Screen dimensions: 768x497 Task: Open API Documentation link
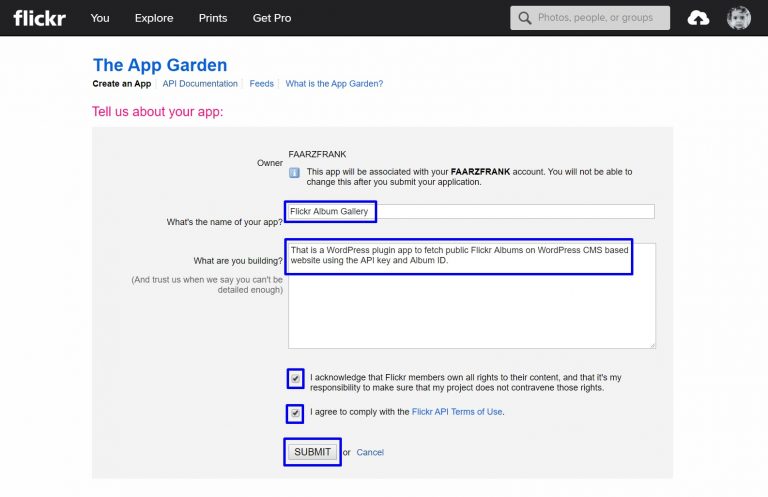tap(200, 84)
